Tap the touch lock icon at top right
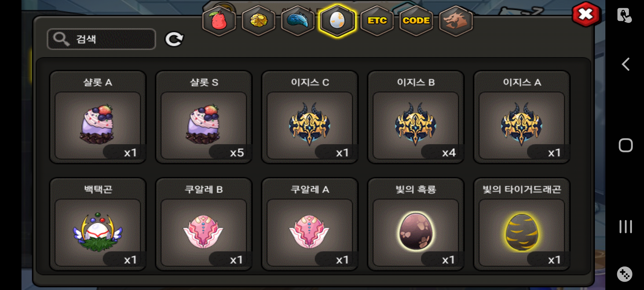 point(624,15)
